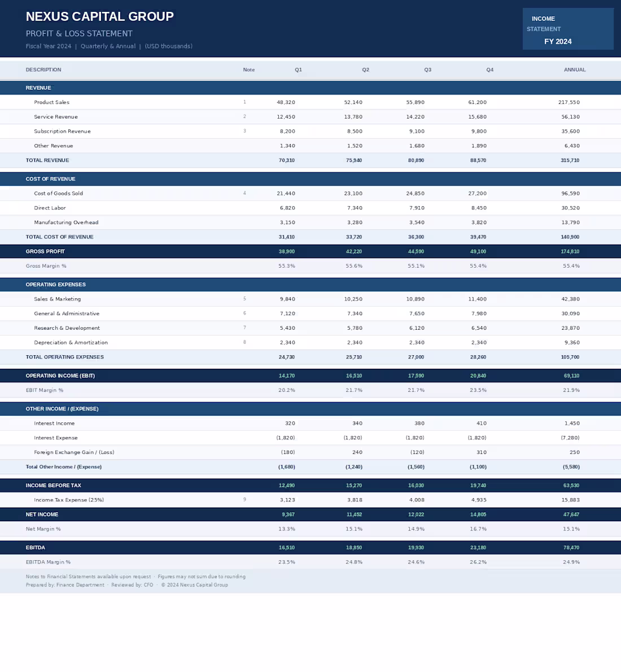This screenshot has width=621, height=672.
Task: Select the ANNUAL column header
Action: pos(575,69)
